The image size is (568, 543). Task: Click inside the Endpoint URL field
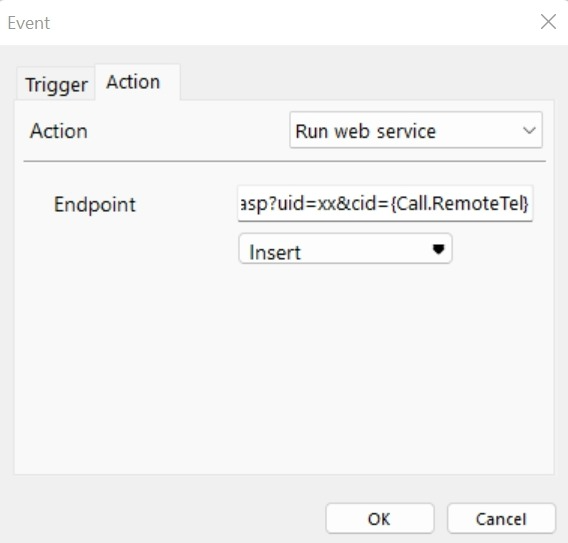385,203
